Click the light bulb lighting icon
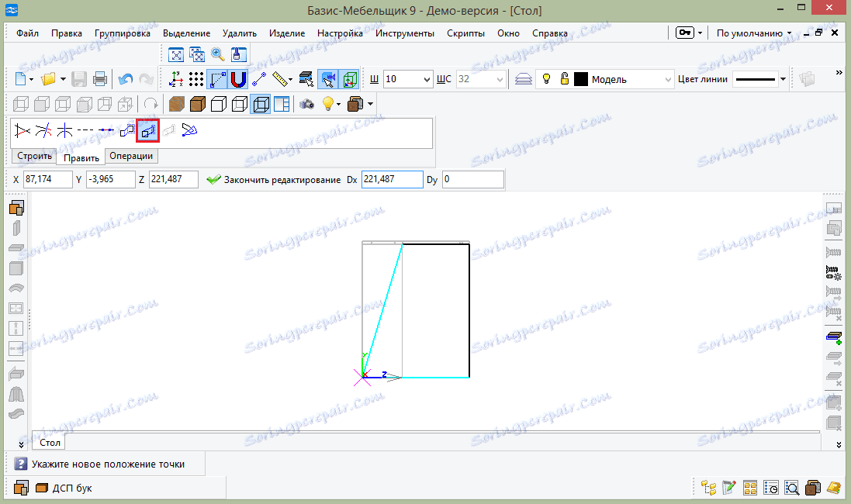 pos(327,104)
